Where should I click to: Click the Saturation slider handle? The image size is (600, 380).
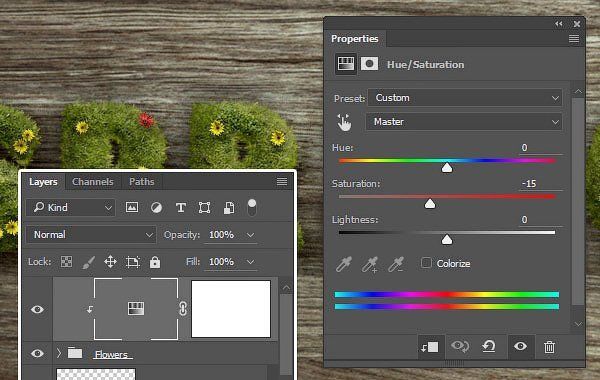[x=430, y=203]
